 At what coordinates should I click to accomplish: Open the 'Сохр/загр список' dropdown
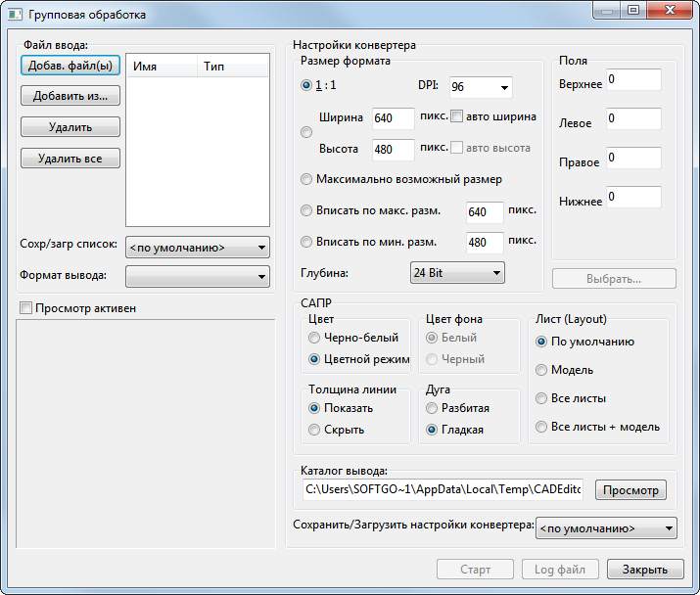[198, 248]
